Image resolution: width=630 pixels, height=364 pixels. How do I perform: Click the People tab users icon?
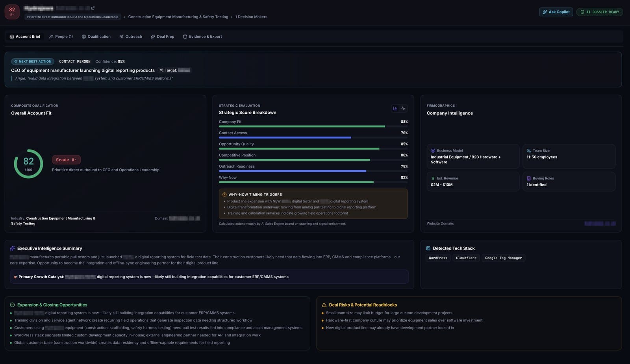51,37
